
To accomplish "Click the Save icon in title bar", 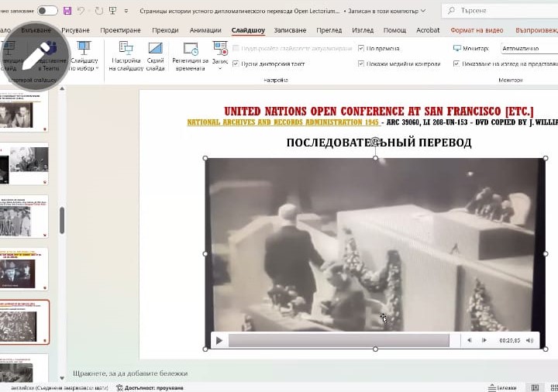I will (x=67, y=11).
